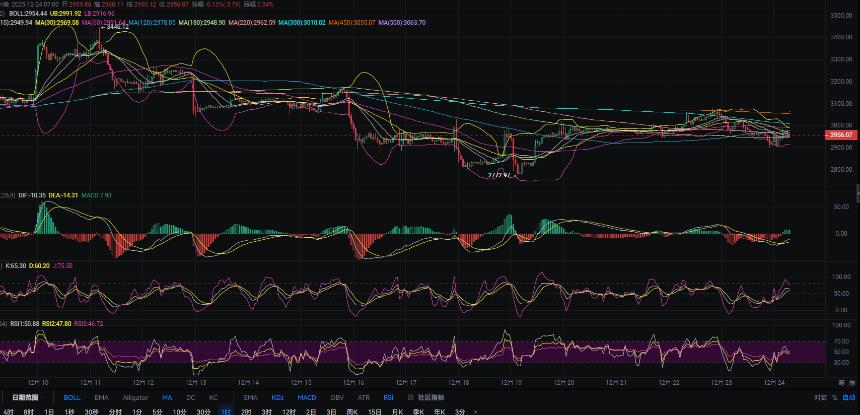Viewport: 860px width, 415px height.
Task: Enable the second EMA sub-indicator before KDJ
Action: pyautogui.click(x=251, y=397)
